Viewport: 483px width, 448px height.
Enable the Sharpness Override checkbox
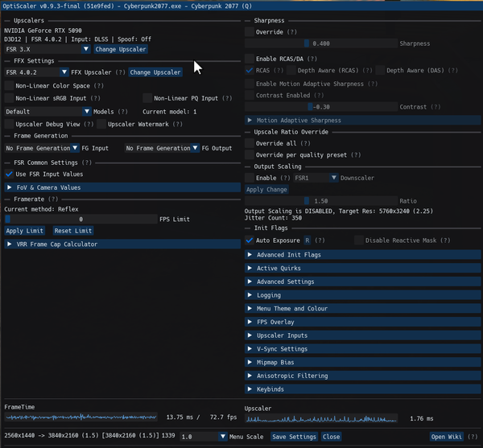click(x=250, y=32)
